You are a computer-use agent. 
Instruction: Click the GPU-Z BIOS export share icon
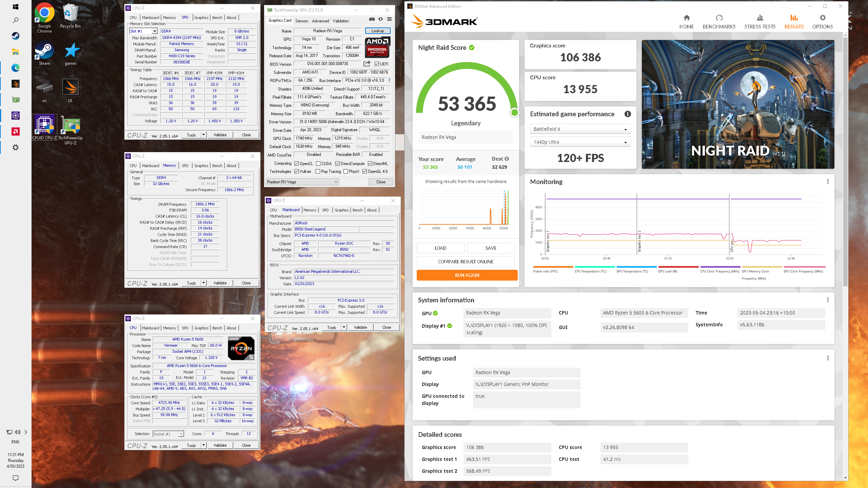click(x=367, y=64)
